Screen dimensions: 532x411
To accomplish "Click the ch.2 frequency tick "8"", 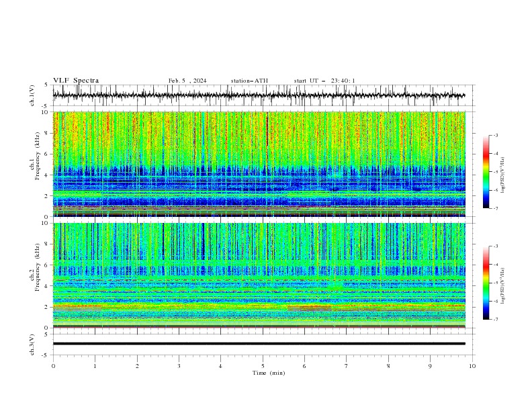I will pyautogui.click(x=47, y=244).
